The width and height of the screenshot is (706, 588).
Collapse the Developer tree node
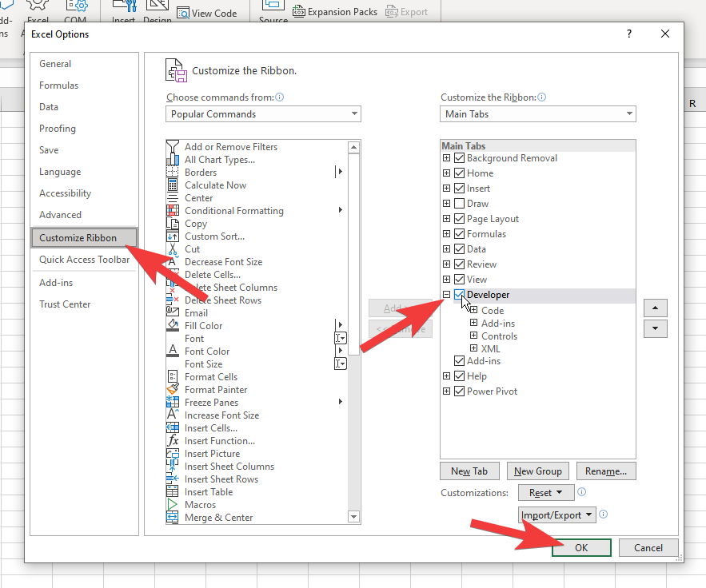pos(446,295)
